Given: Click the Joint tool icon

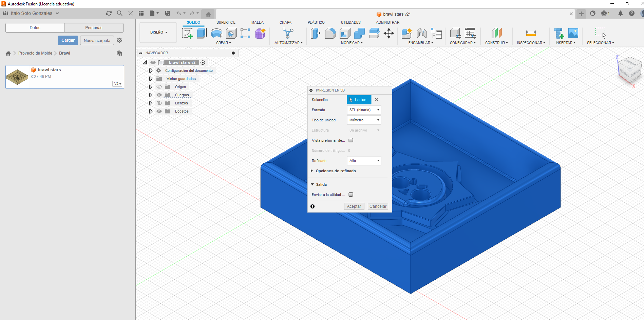Looking at the screenshot, I should point(421,33).
